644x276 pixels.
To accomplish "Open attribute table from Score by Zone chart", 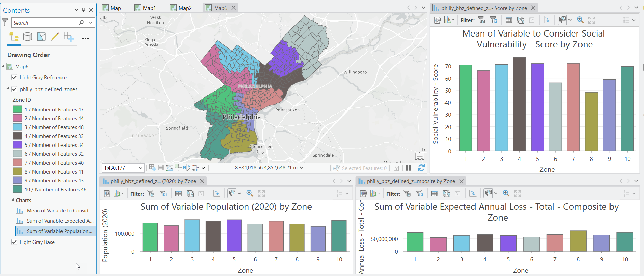I will (509, 20).
